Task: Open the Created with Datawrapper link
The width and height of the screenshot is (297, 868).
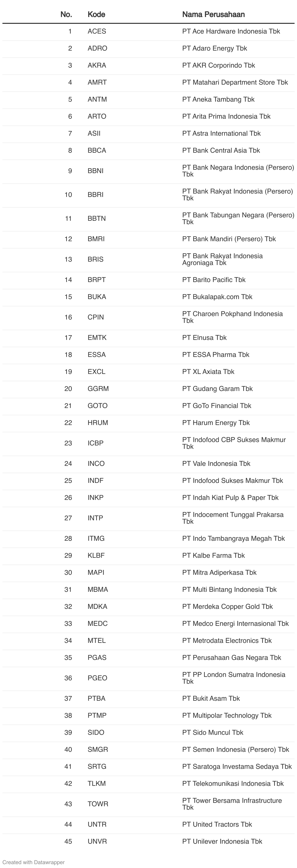Action: click(x=33, y=862)
